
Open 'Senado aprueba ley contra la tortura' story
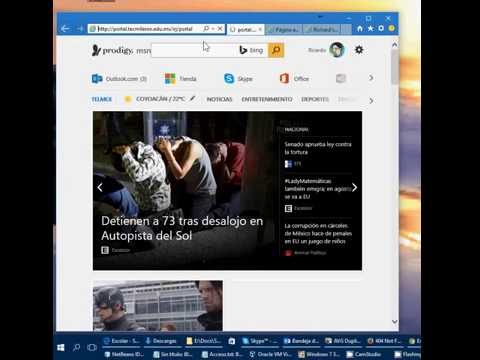coord(318,148)
